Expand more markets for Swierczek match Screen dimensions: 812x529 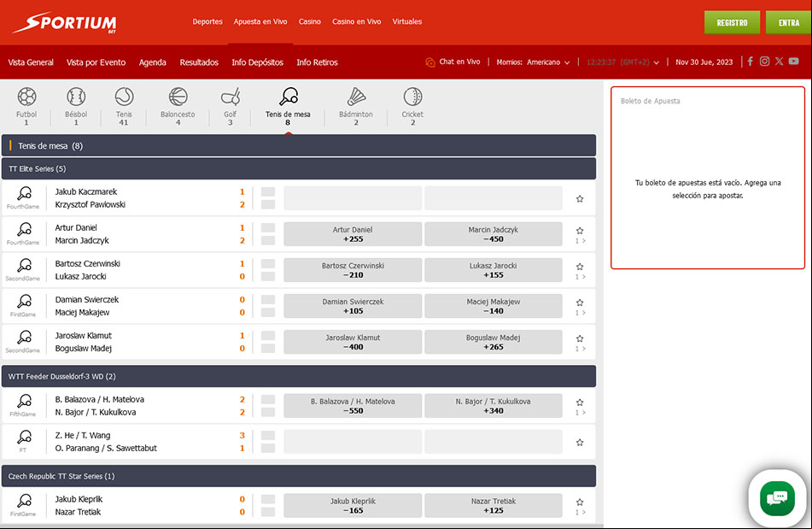pos(581,313)
